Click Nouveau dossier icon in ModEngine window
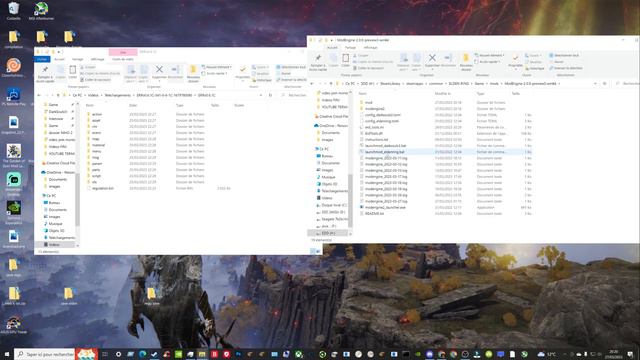This screenshot has width=640, height=360. (x=466, y=58)
